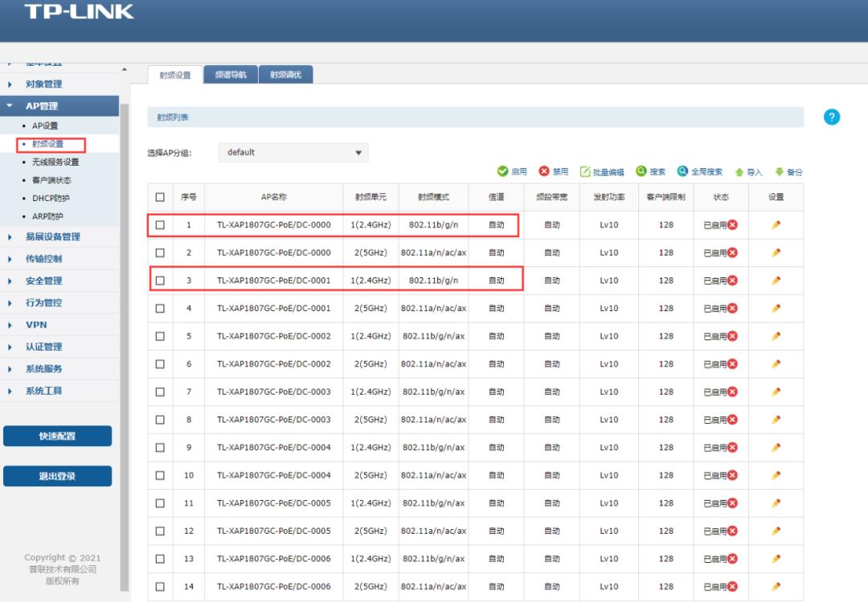Viewport: 868px width, 603px height.
Task: Expand the 易展设备管理 menu
Action: click(53, 237)
